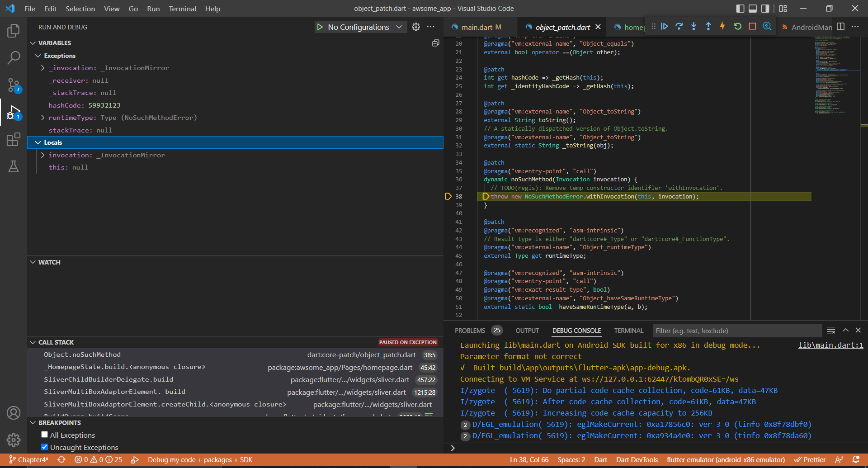Switch to the PROBLEMS panel tab
Viewport: 868px width, 468px height.
(470, 331)
